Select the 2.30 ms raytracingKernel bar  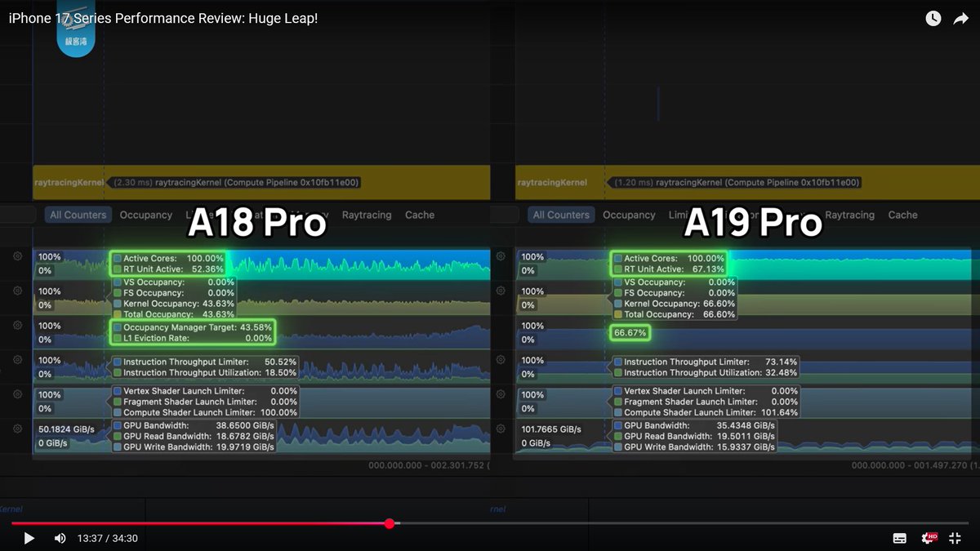pos(261,183)
